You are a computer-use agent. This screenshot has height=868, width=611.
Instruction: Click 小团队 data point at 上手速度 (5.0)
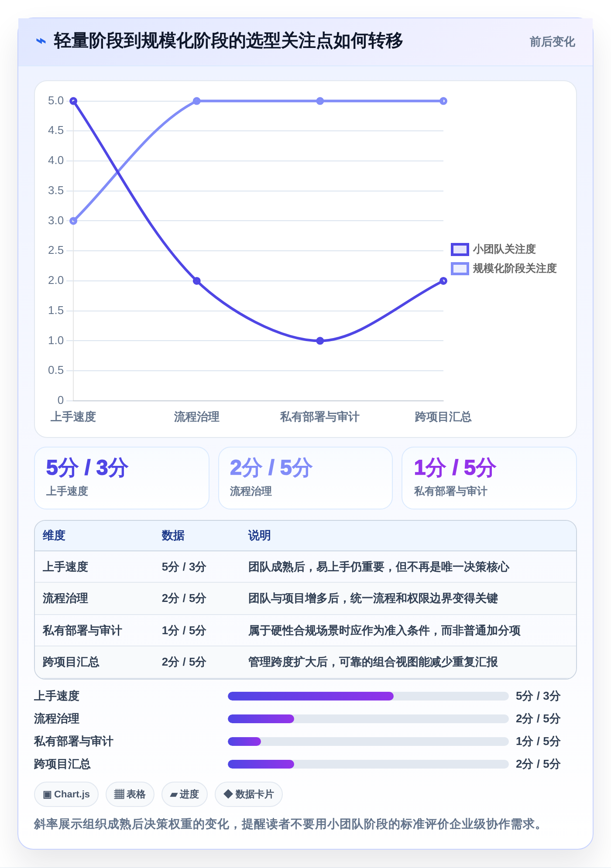pos(73,101)
